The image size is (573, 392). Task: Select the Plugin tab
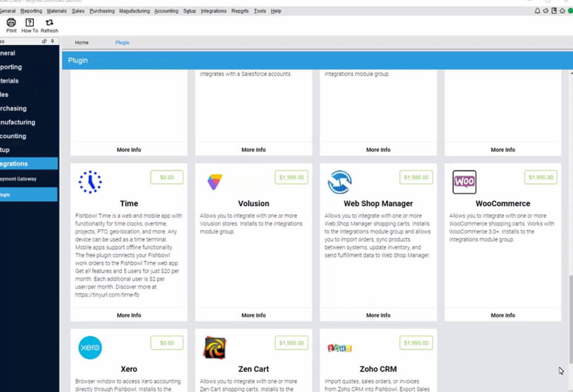tap(122, 42)
